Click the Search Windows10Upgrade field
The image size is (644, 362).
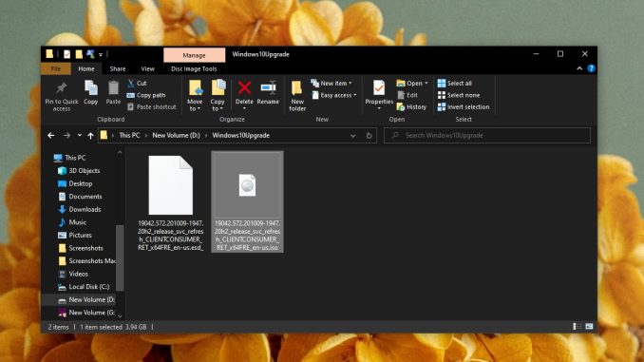click(487, 136)
